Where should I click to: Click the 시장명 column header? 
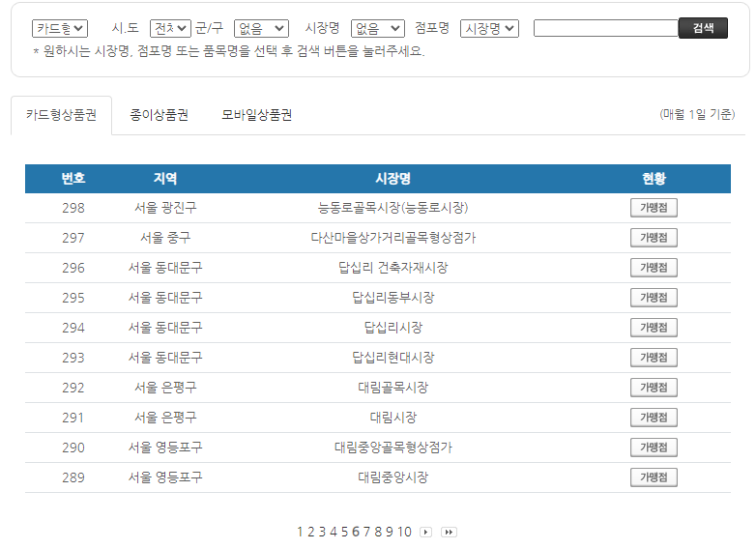click(x=393, y=179)
